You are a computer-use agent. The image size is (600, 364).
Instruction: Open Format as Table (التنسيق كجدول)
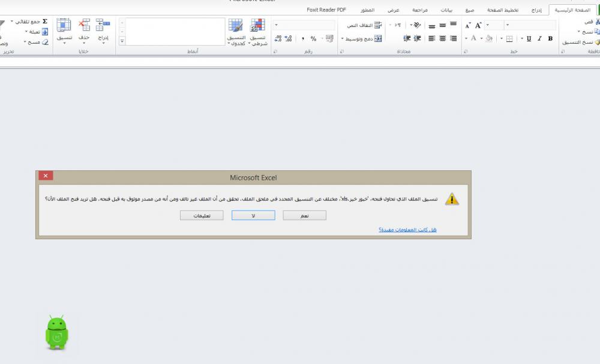point(236,32)
